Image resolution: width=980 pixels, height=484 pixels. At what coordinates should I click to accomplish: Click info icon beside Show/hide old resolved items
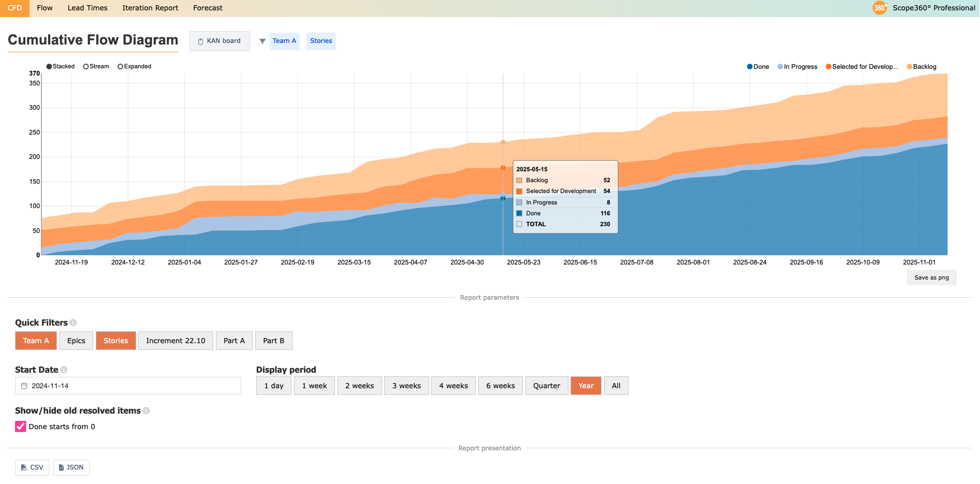pos(147,411)
